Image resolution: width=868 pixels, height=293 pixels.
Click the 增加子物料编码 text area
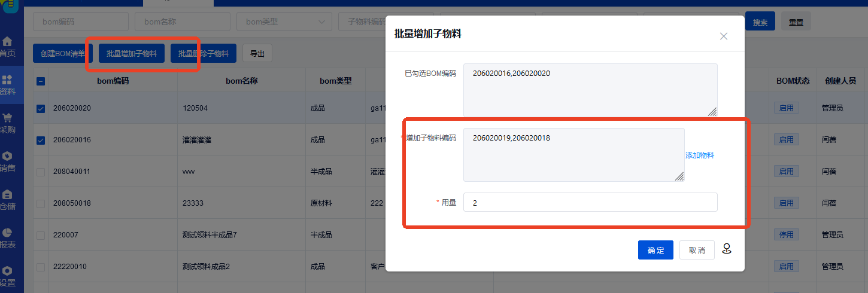(573, 155)
